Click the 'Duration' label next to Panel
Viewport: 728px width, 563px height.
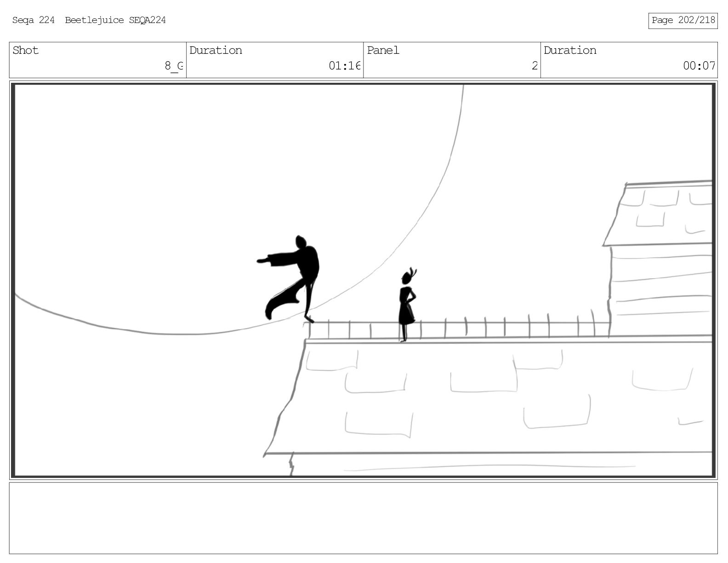[x=570, y=50]
